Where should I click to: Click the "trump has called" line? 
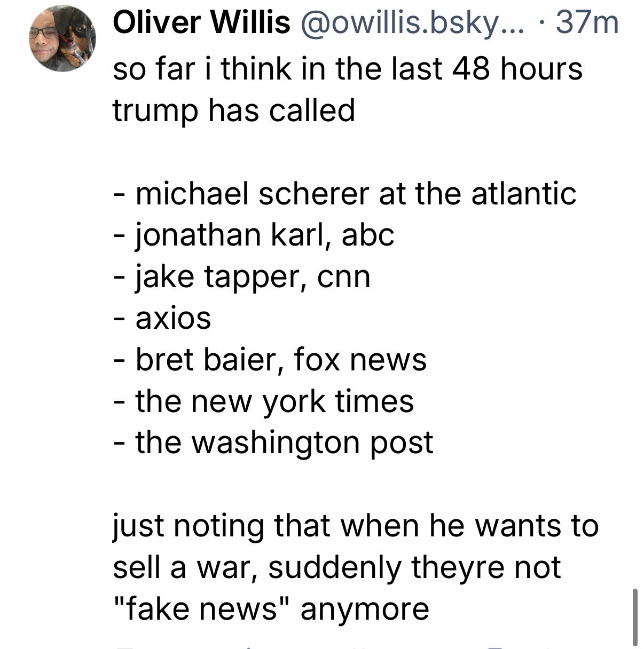click(x=234, y=110)
